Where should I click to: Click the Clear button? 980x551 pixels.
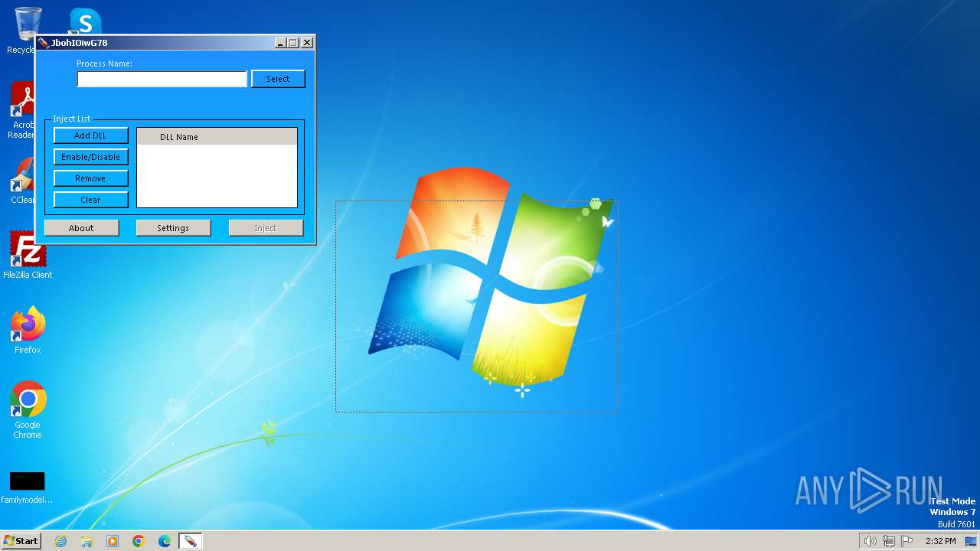90,200
